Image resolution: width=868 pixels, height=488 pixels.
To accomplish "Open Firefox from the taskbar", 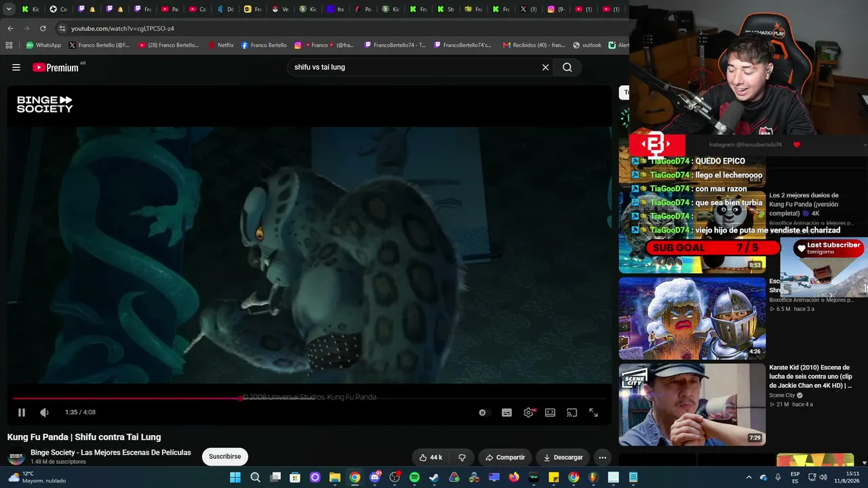I will point(514,478).
